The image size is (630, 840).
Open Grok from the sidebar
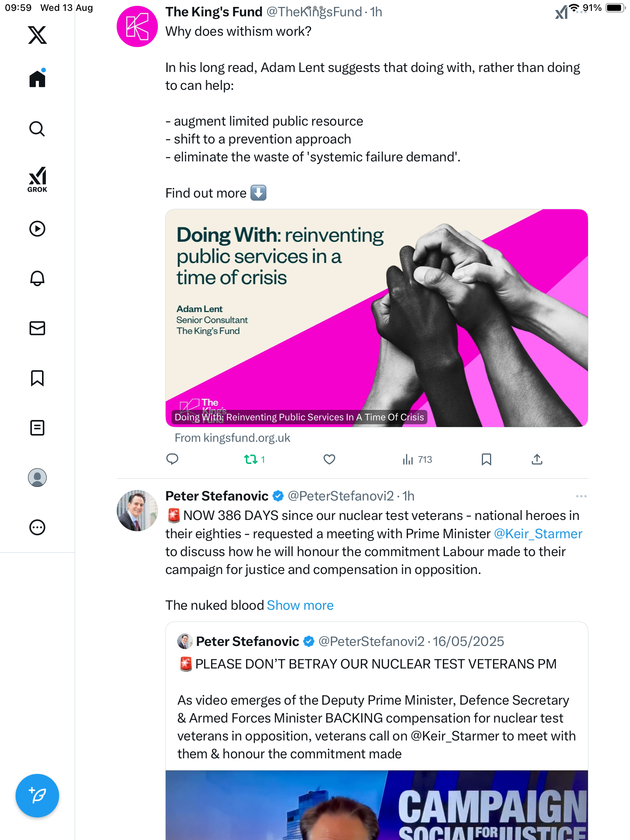click(x=37, y=179)
